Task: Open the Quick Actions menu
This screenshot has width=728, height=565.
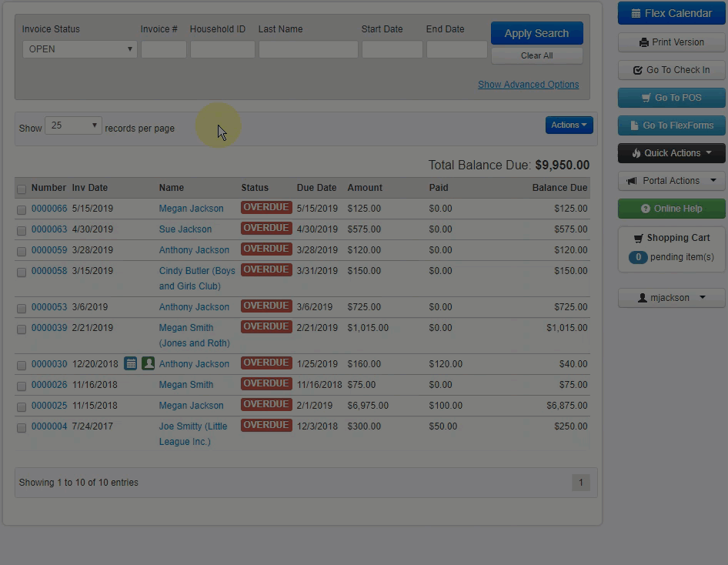Action: (671, 153)
